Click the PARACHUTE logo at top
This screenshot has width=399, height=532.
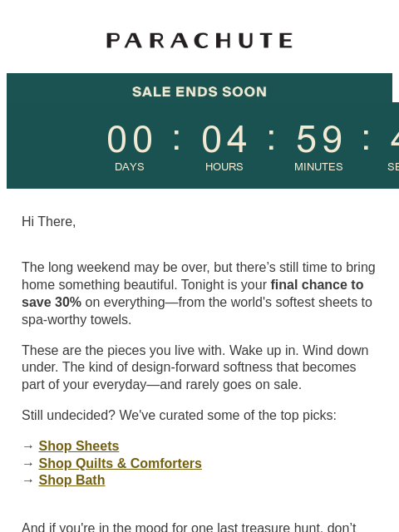click(x=199, y=41)
